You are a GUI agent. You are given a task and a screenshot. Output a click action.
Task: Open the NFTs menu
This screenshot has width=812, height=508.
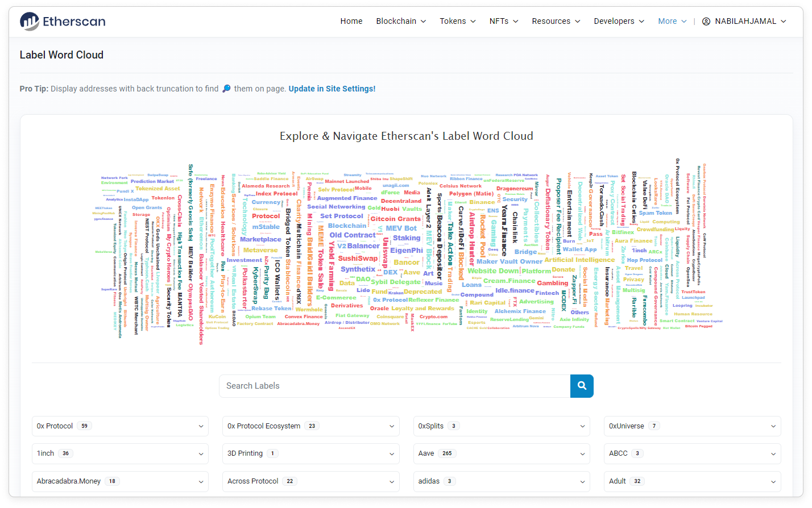pyautogui.click(x=504, y=21)
